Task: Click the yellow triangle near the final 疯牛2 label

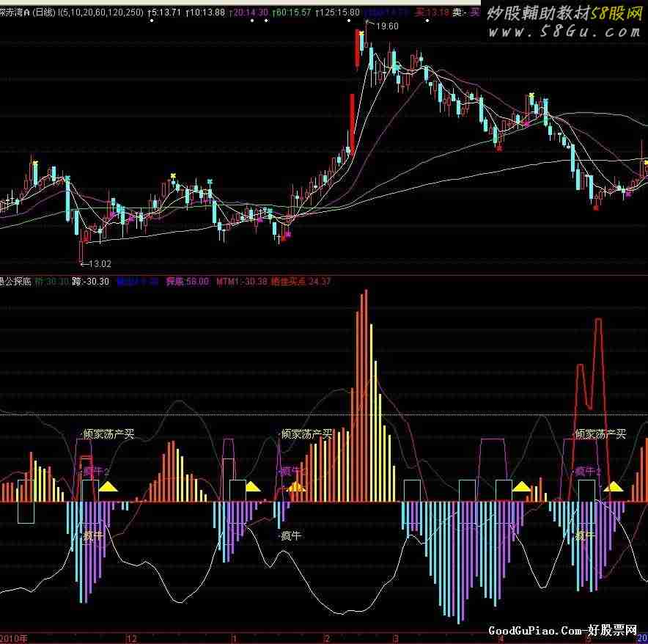Action: (613, 486)
